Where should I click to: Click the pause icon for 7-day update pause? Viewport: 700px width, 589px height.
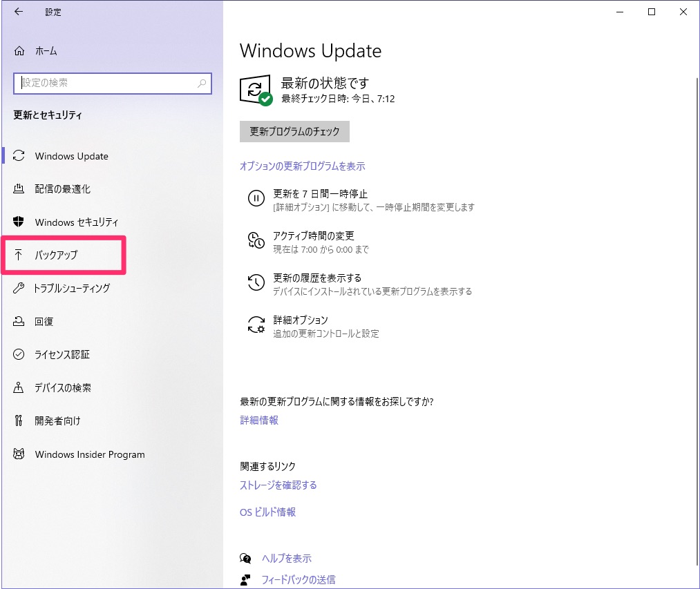pos(256,197)
